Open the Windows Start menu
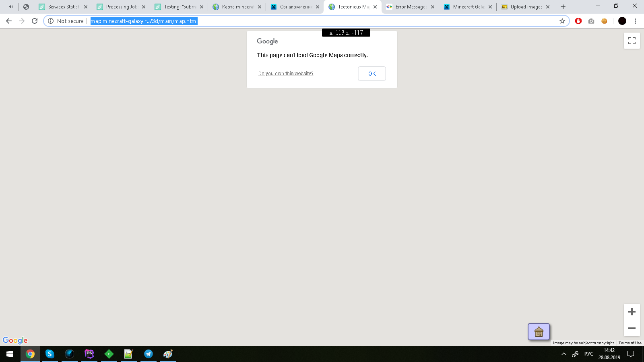This screenshot has height=362, width=644. (10, 354)
